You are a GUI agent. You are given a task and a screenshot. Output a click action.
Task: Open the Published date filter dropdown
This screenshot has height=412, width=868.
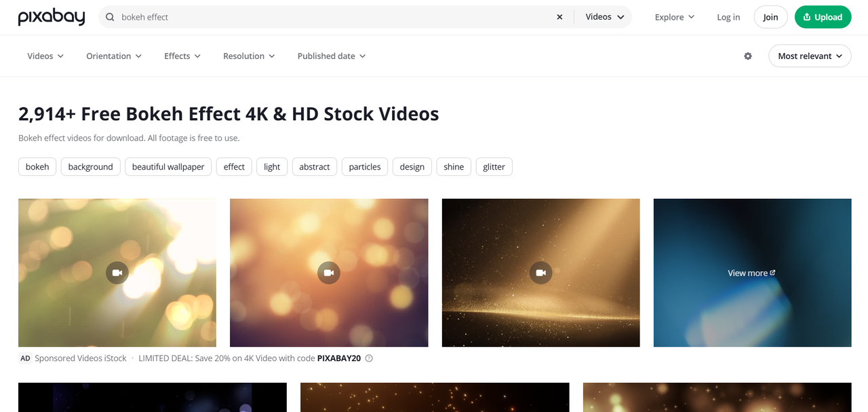tap(332, 56)
